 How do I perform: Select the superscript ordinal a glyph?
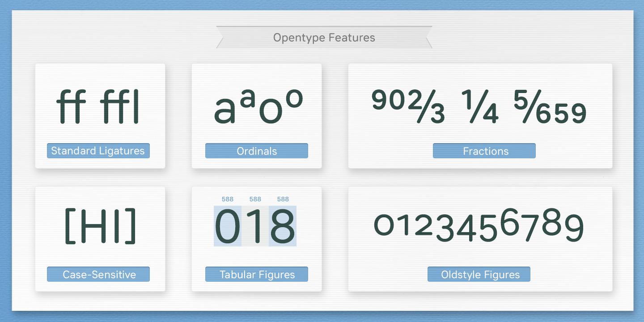point(247,101)
